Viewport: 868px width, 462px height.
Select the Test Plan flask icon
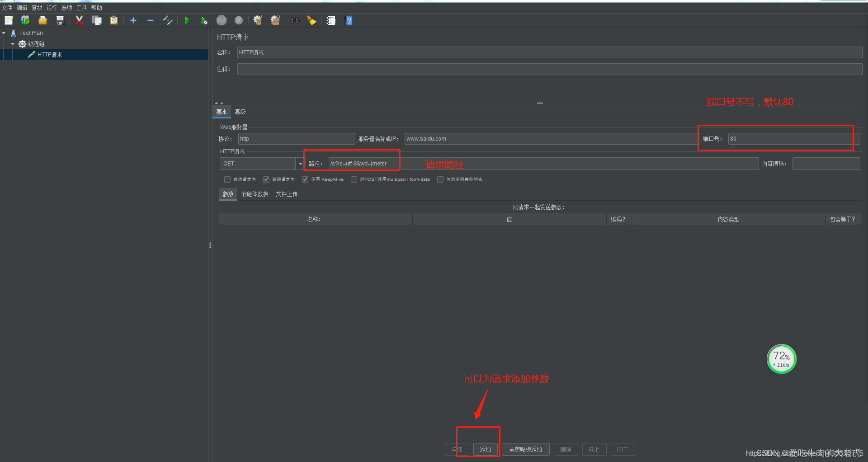(x=13, y=33)
